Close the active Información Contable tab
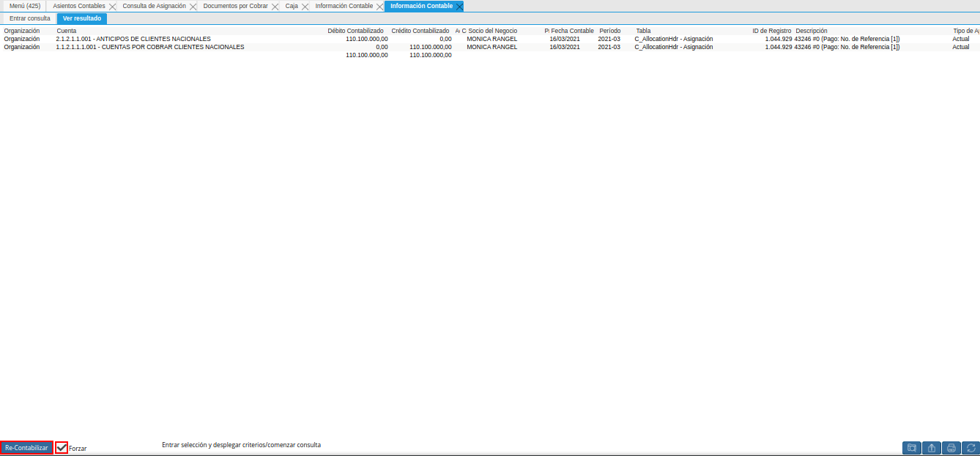980x456 pixels. pyautogui.click(x=459, y=6)
